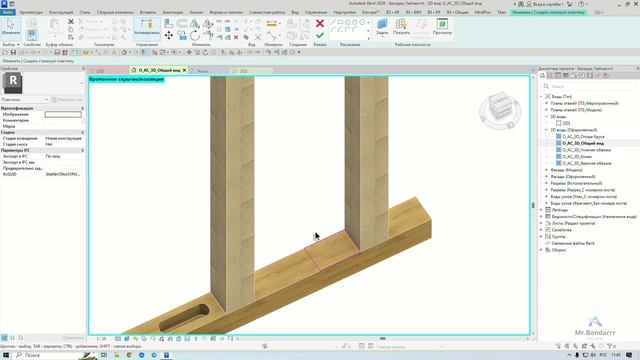The image size is (640, 360).
Task: Expand Планы этажей (ТО_Маркировочный) node
Action: click(547, 103)
